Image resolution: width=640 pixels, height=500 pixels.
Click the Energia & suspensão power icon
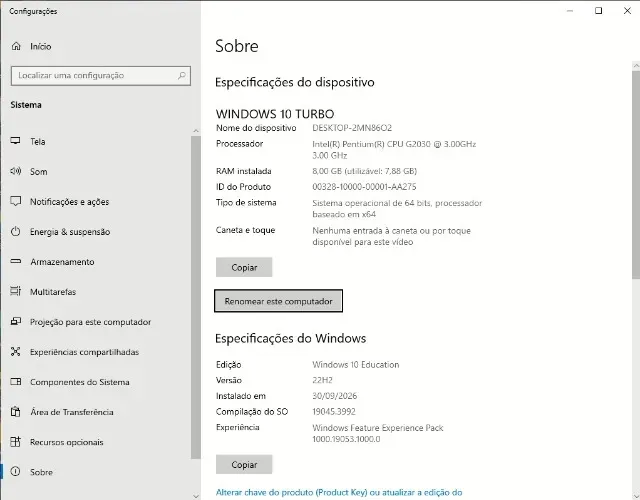click(x=16, y=231)
